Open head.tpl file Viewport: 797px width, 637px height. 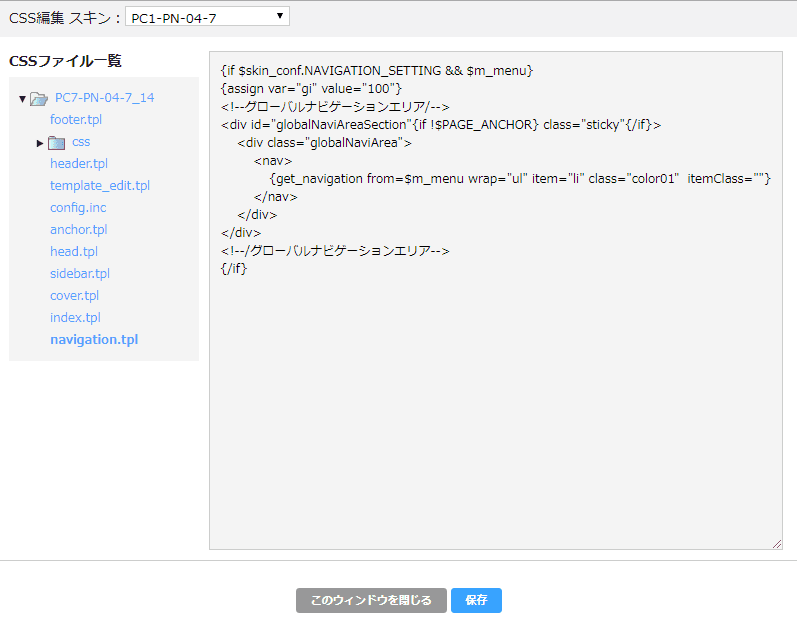[74, 252]
